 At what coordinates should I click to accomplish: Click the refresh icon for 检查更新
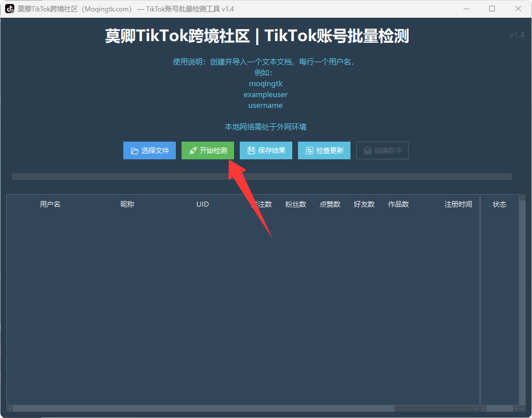click(309, 151)
